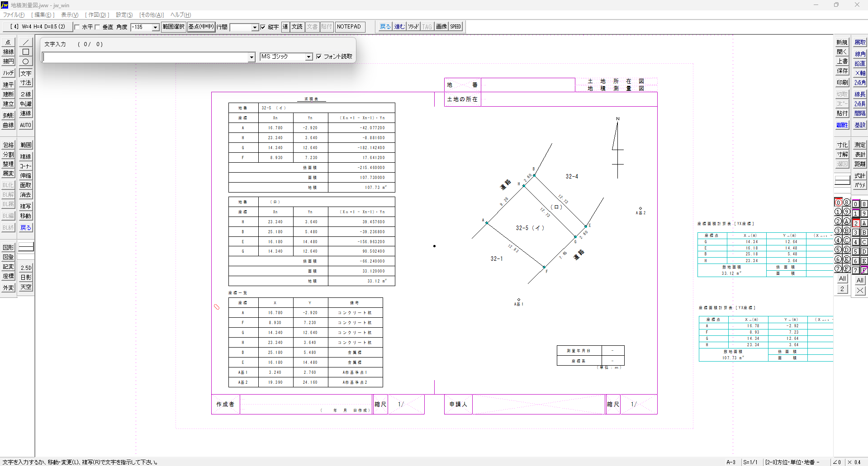Select the ハッチ hatch tool

click(x=8, y=73)
